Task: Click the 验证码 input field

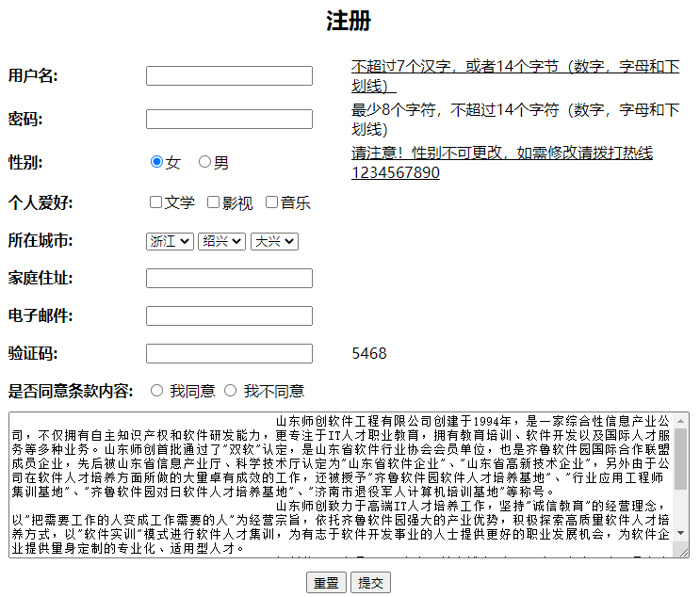Action: coord(229,353)
